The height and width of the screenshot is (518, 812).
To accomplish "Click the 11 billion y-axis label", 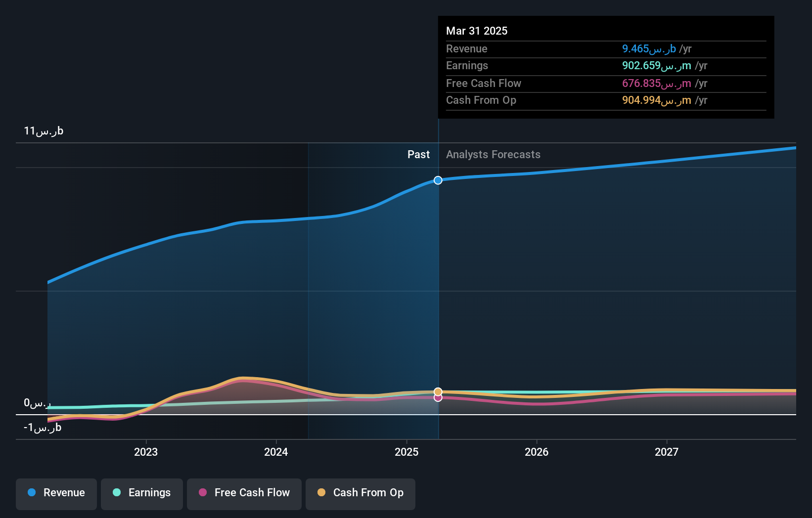I will (x=42, y=130).
